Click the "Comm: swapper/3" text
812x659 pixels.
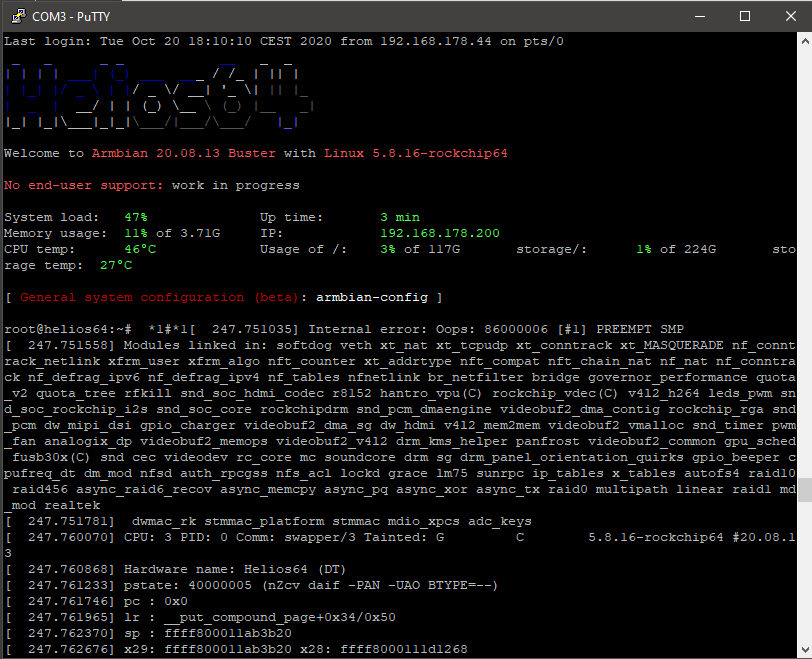click(296, 538)
